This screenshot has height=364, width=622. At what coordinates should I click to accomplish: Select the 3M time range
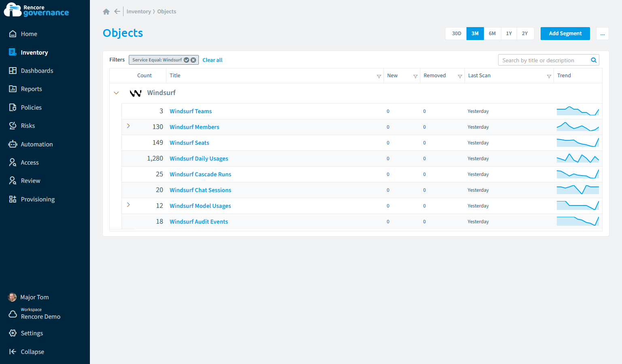(475, 34)
